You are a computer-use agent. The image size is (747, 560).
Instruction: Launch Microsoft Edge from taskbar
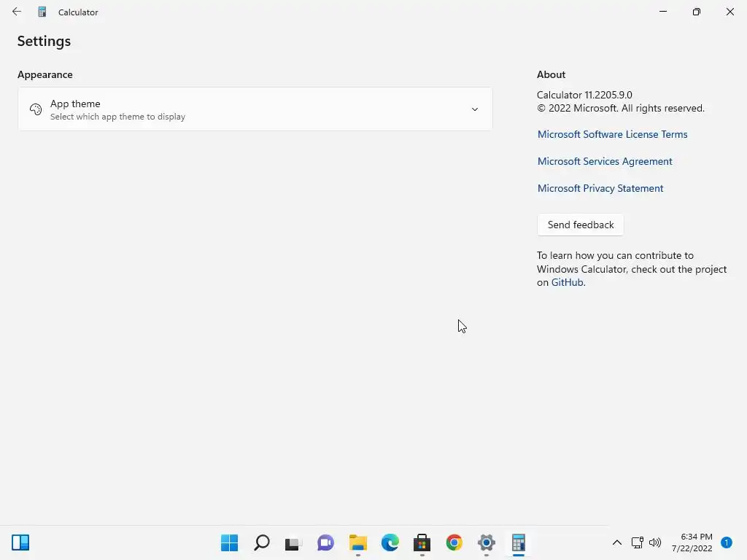390,542
